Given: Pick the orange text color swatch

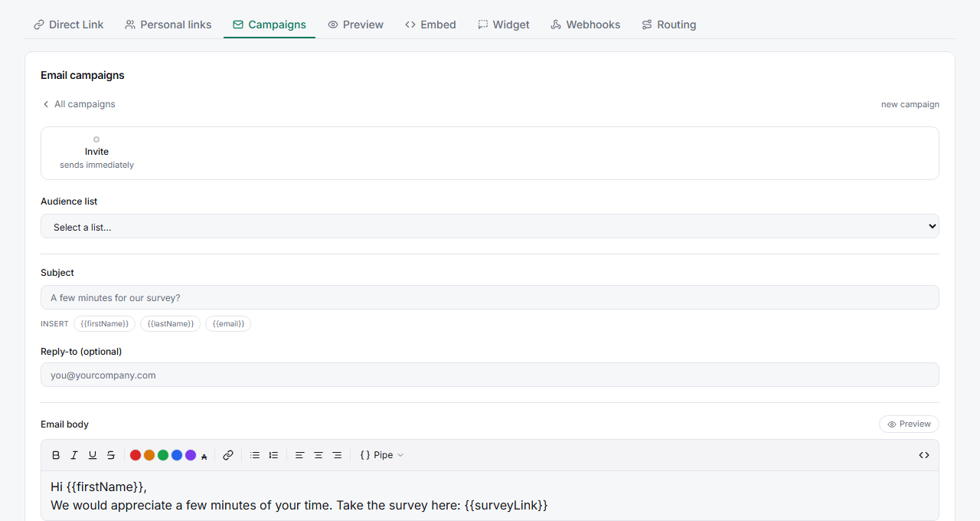Looking at the screenshot, I should tap(149, 455).
